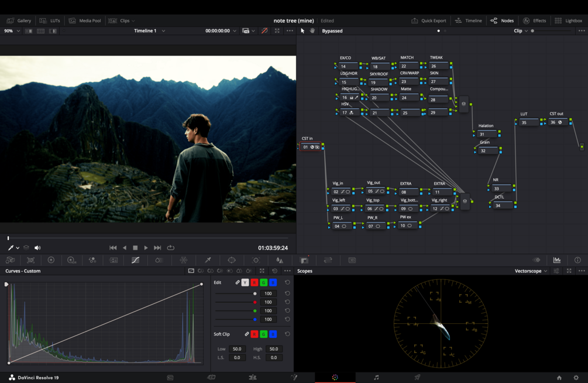Screen dimensions: 588x383
Task: Open the Color Wheels palette
Action: [x=51, y=260]
